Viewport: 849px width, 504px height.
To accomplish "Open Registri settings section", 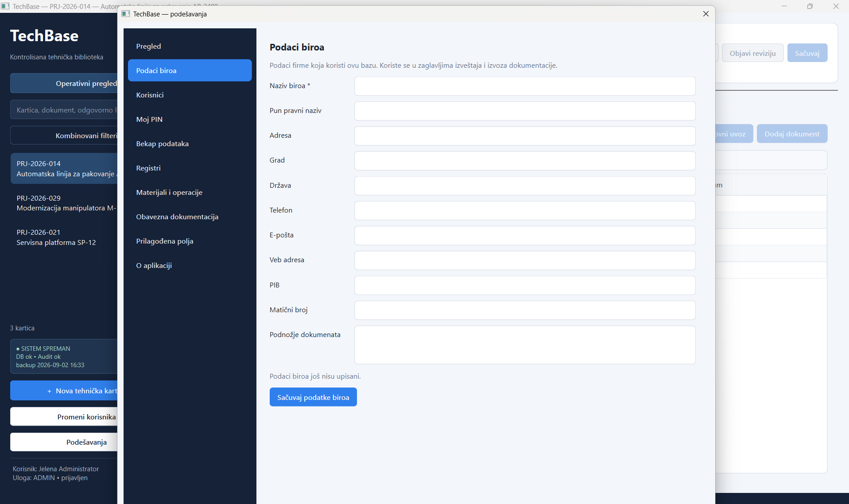I will pyautogui.click(x=190, y=168).
